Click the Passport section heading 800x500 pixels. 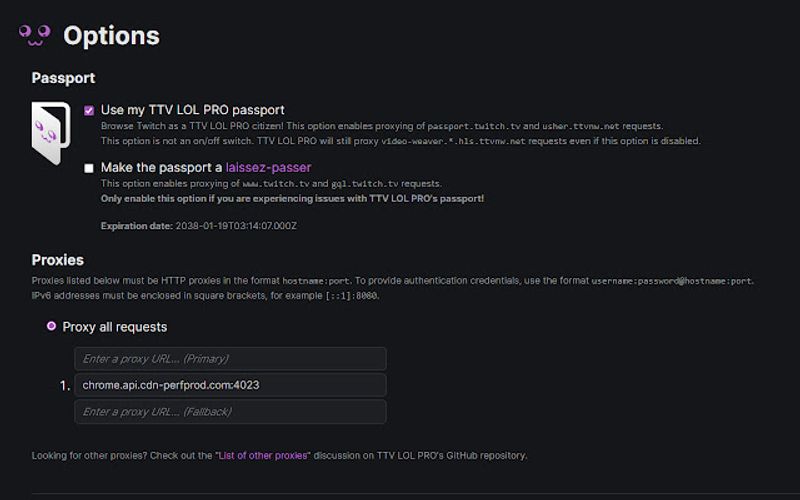coord(63,78)
